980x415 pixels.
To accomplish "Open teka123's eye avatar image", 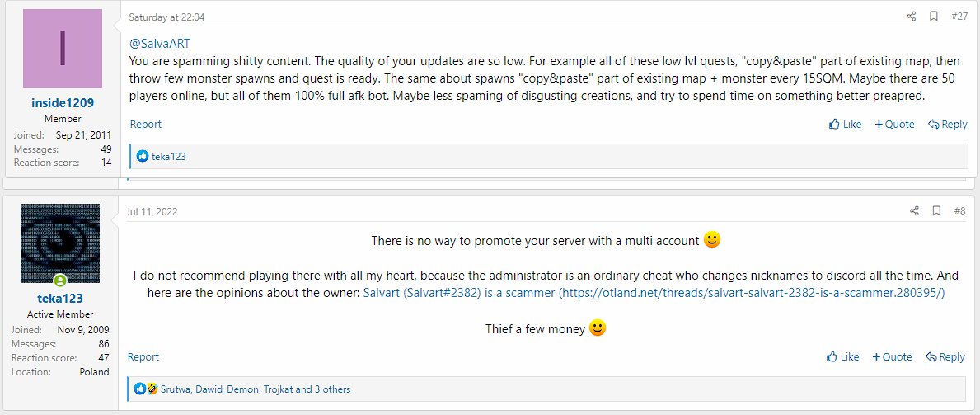I will coord(60,243).
